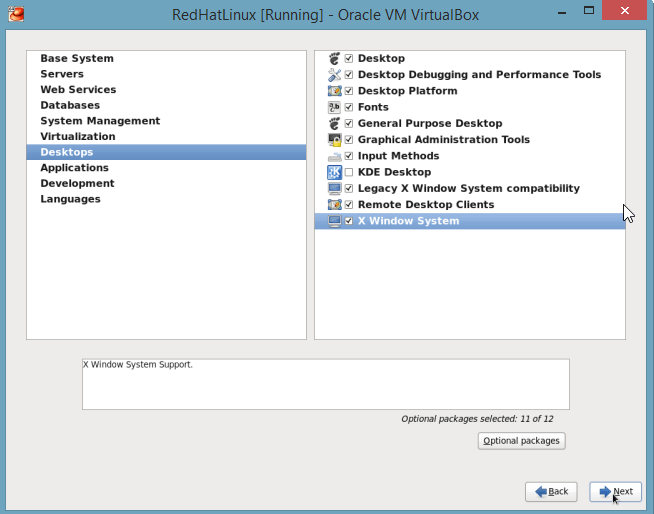Click the GNOME foot icon beside Desktop
The image size is (654, 514).
click(x=335, y=58)
